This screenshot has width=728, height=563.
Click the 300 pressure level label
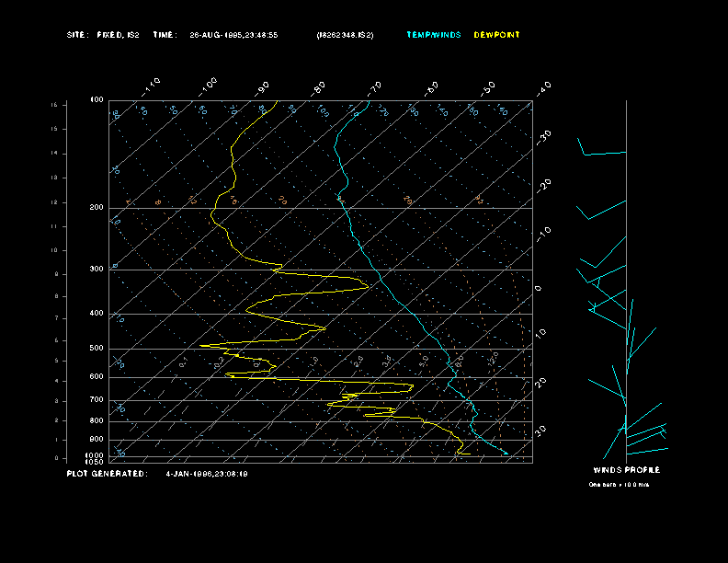click(97, 269)
